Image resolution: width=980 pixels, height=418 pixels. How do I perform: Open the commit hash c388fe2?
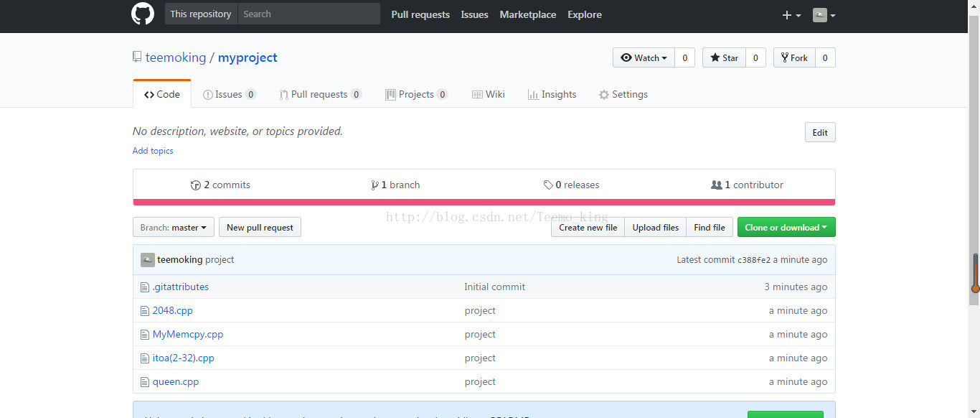[754, 260]
